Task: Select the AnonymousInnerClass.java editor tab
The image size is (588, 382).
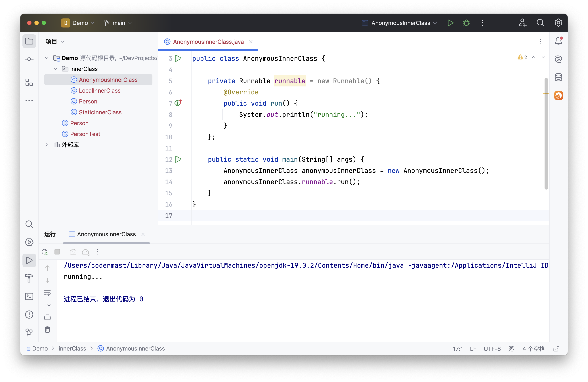Action: pyautogui.click(x=208, y=42)
